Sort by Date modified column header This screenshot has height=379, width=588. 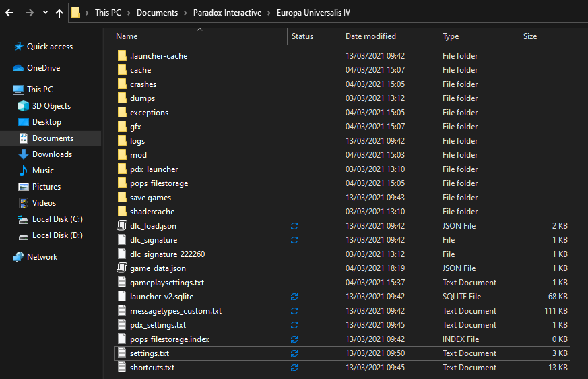click(x=370, y=36)
